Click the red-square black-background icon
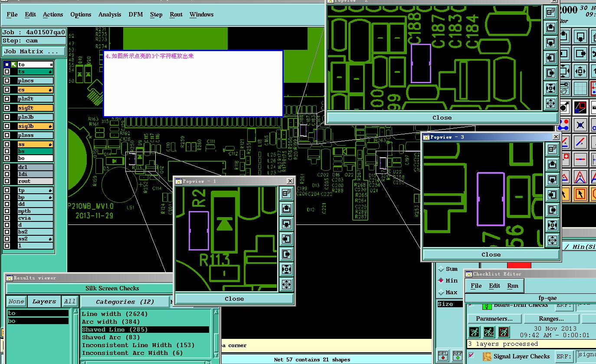This screenshot has width=596, height=364. click(580, 107)
